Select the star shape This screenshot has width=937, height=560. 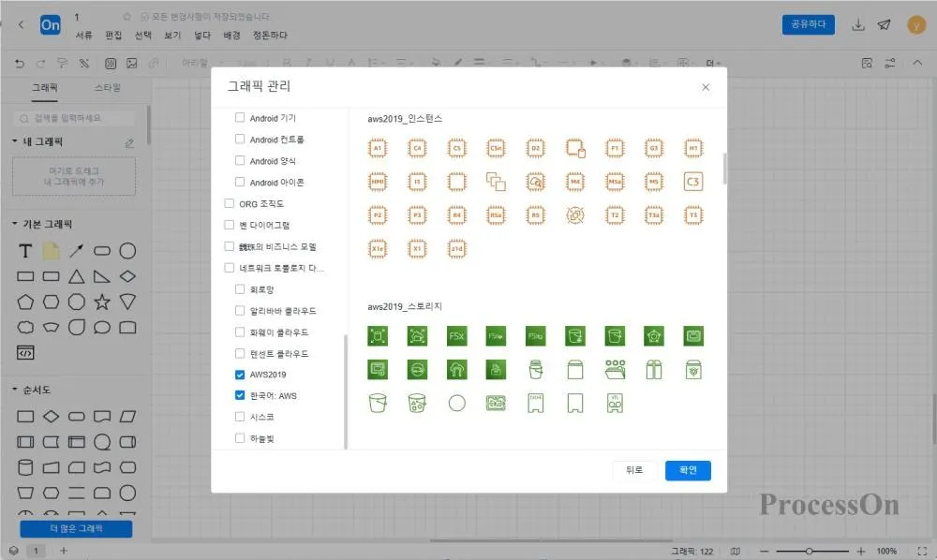click(x=102, y=302)
